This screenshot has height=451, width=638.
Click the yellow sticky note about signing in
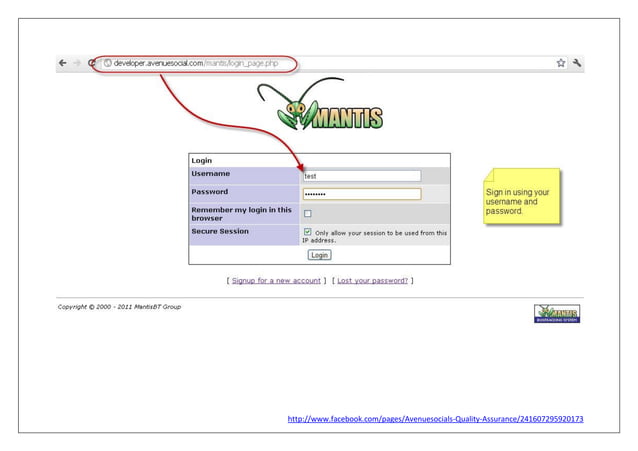[x=522, y=196]
